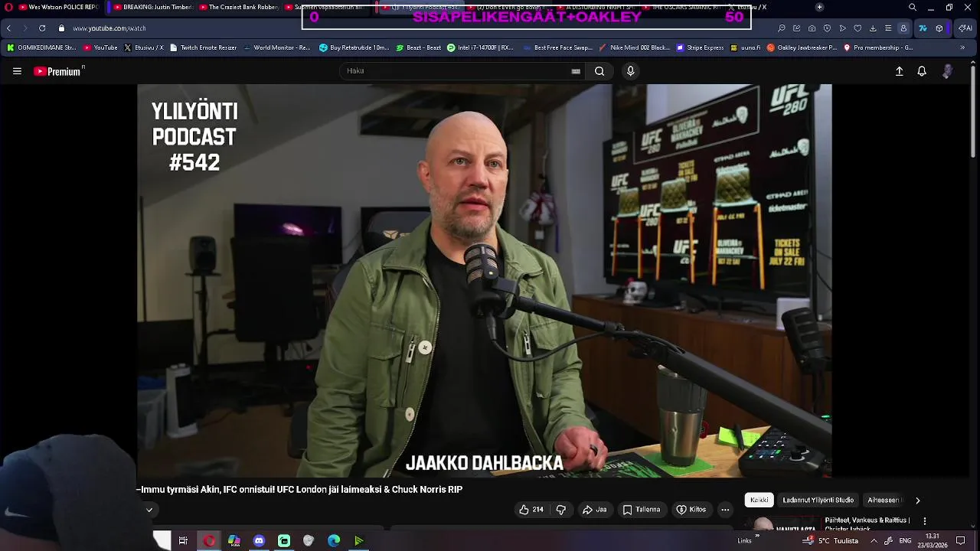Start voice search with the microphone icon
The image size is (980, 551).
tap(630, 71)
